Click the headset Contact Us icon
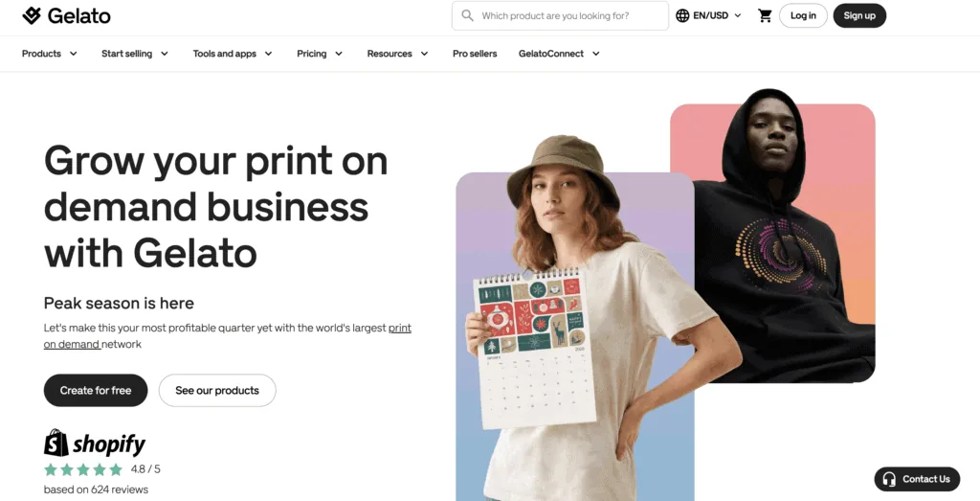The image size is (980, 501). 889,479
